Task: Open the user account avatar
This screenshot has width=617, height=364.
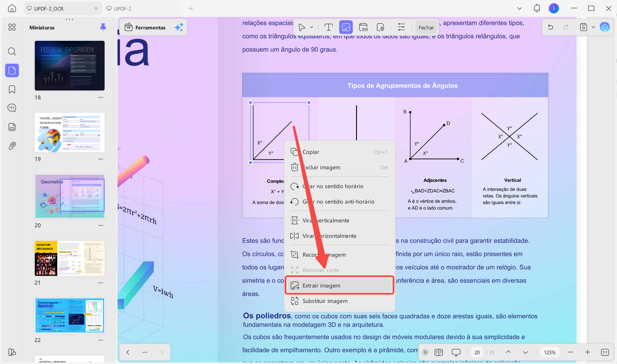Action: 554,8
